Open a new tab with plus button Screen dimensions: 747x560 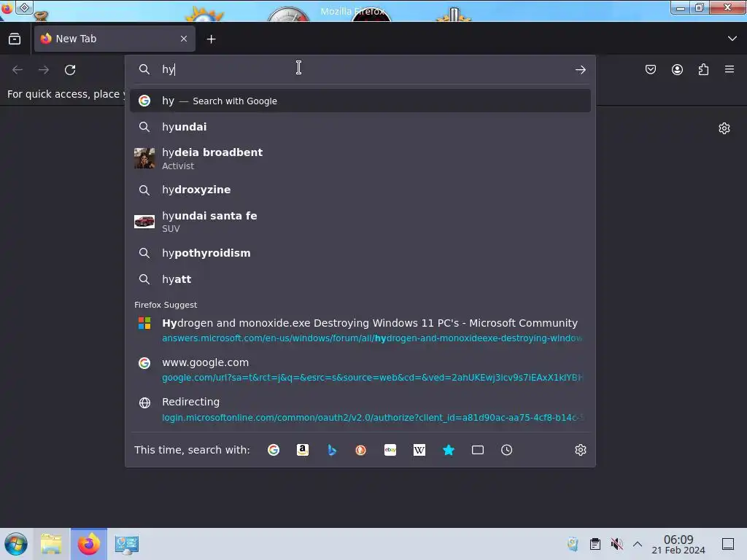coord(211,39)
